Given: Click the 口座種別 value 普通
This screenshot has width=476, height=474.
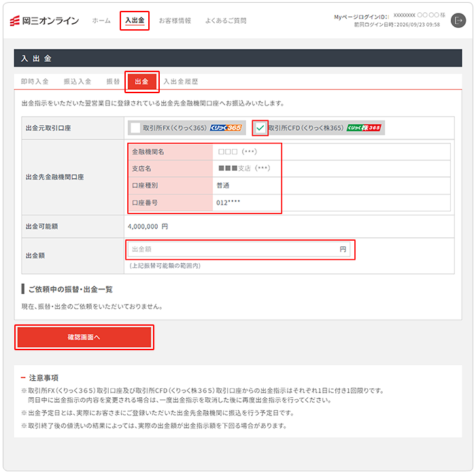Looking at the screenshot, I should (x=223, y=186).
